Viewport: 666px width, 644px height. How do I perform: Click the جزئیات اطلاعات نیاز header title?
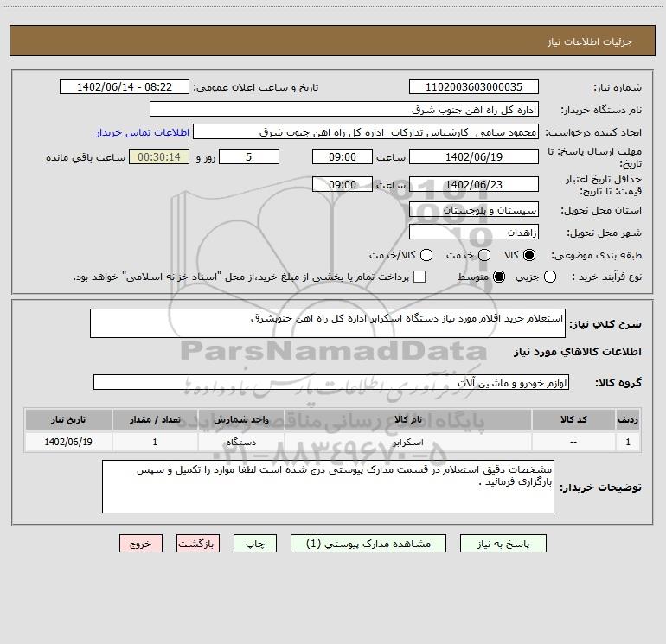(590, 41)
